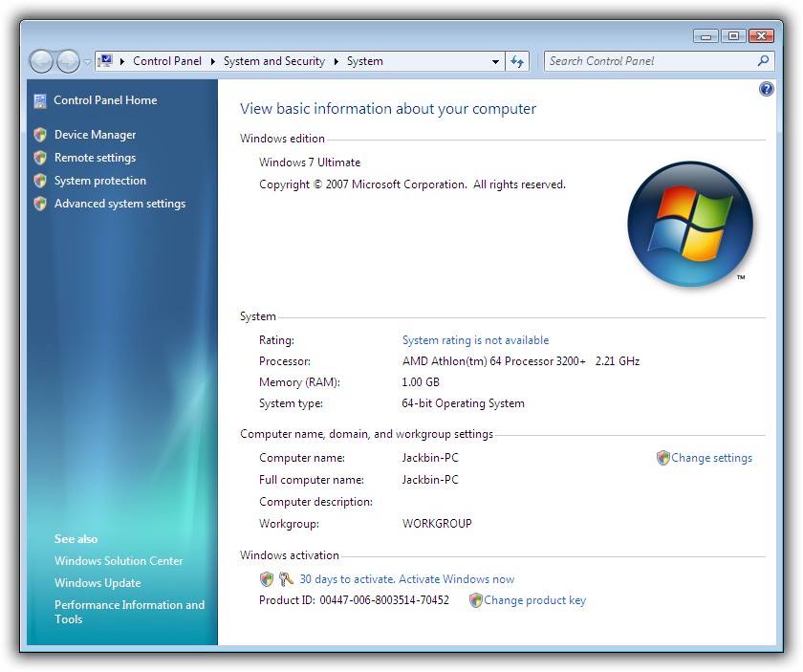Click Change product key link

[x=534, y=599]
